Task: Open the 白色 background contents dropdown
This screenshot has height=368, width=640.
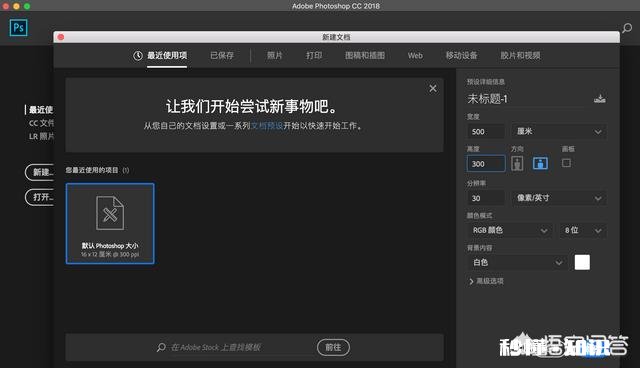Action: click(x=517, y=262)
